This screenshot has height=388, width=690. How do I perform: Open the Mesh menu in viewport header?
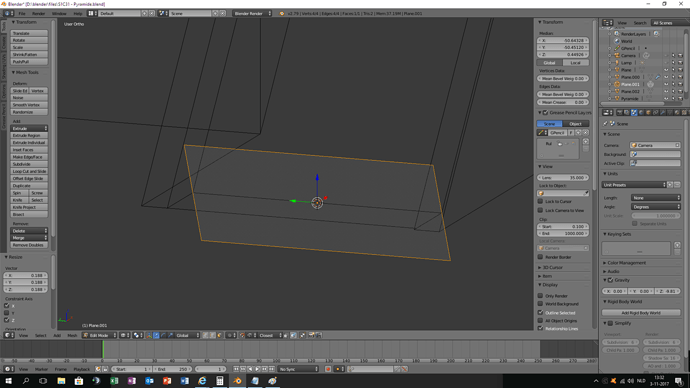(x=72, y=335)
